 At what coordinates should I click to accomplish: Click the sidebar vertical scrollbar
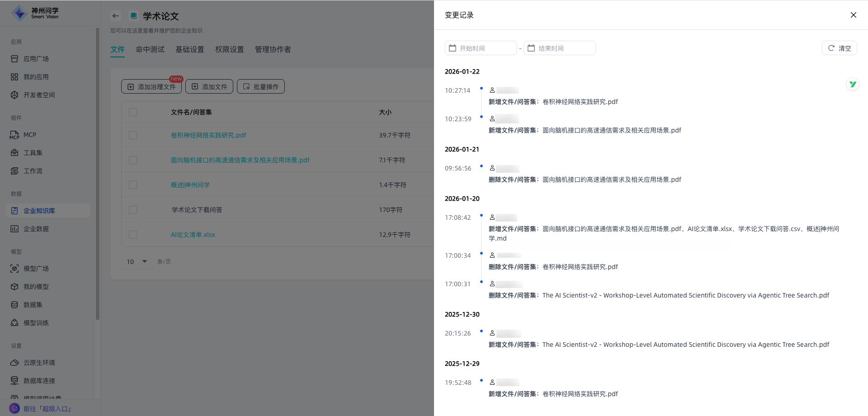coord(98,172)
